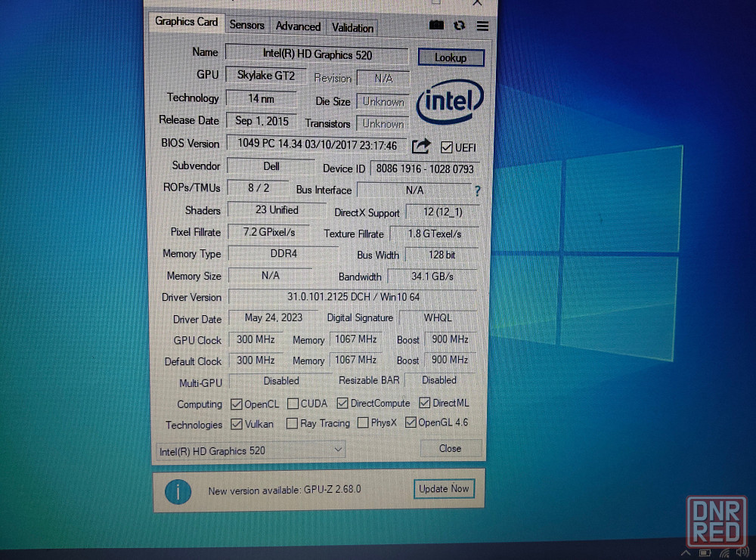Open the Wi-Fi network icon in the tray

coord(725,553)
